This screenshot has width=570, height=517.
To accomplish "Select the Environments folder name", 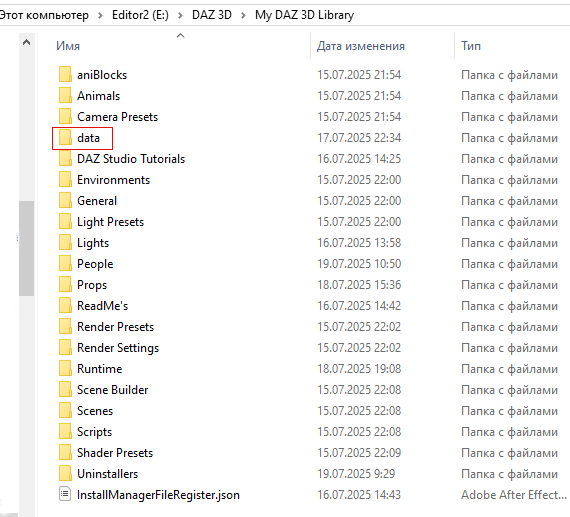I will pyautogui.click(x=113, y=180).
